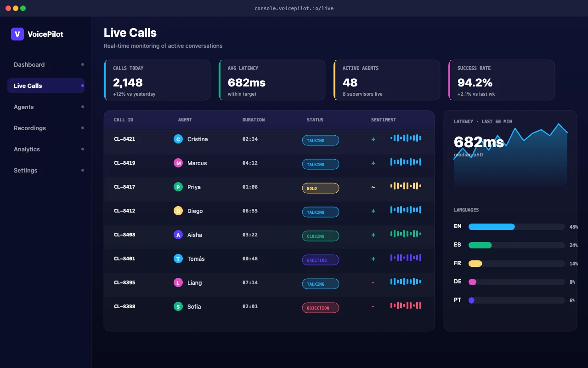The height and width of the screenshot is (368, 588).
Task: Click the waveform for call CL-8419
Action: (x=406, y=162)
